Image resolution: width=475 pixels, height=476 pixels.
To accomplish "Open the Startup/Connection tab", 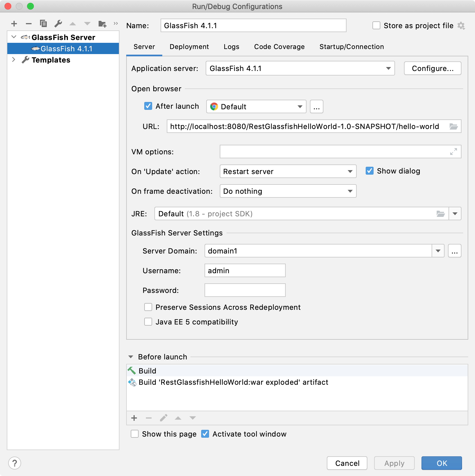I will coord(351,47).
